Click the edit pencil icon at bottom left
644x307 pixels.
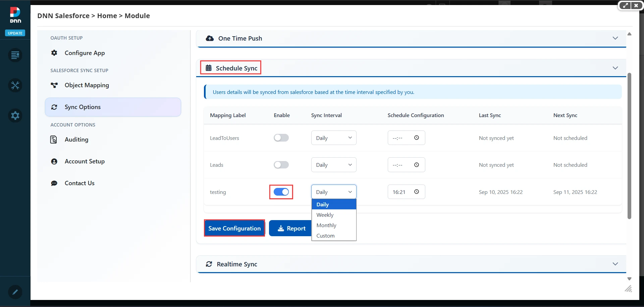[x=15, y=292]
